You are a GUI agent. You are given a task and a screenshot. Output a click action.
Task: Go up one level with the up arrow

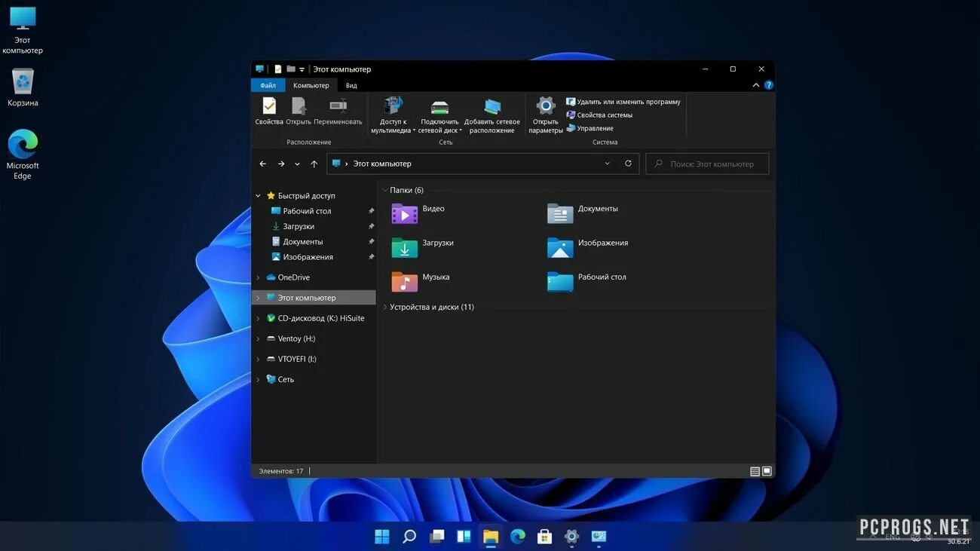(314, 164)
